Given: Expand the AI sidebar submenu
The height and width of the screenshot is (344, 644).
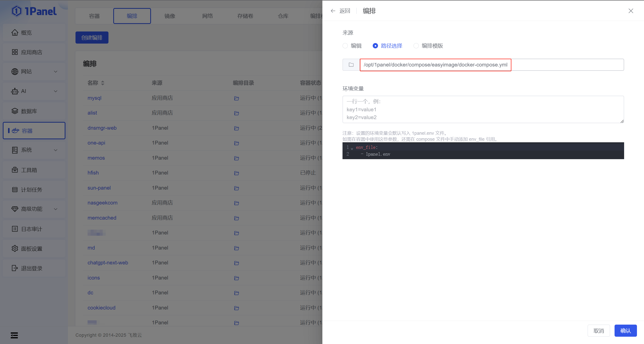Looking at the screenshot, I should 34,91.
